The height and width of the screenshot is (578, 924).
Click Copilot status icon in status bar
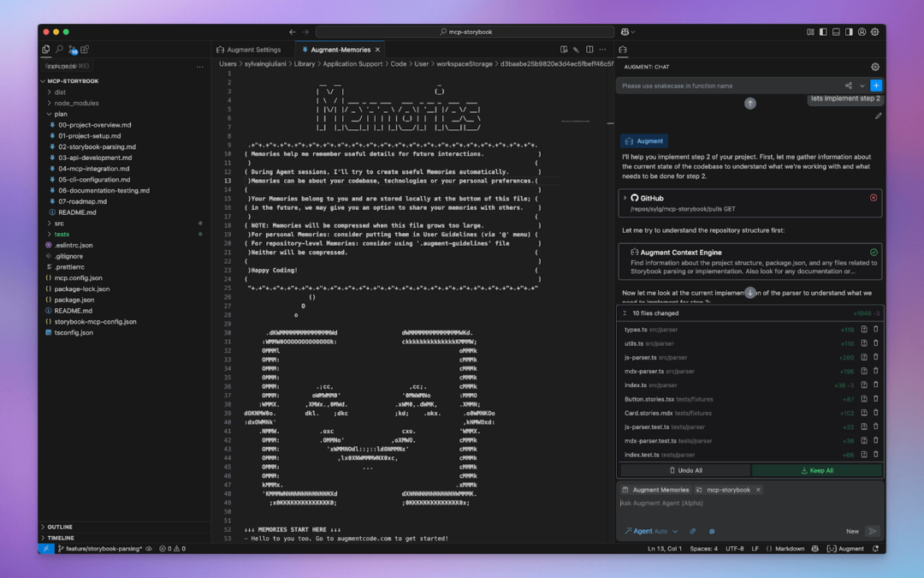pos(815,549)
